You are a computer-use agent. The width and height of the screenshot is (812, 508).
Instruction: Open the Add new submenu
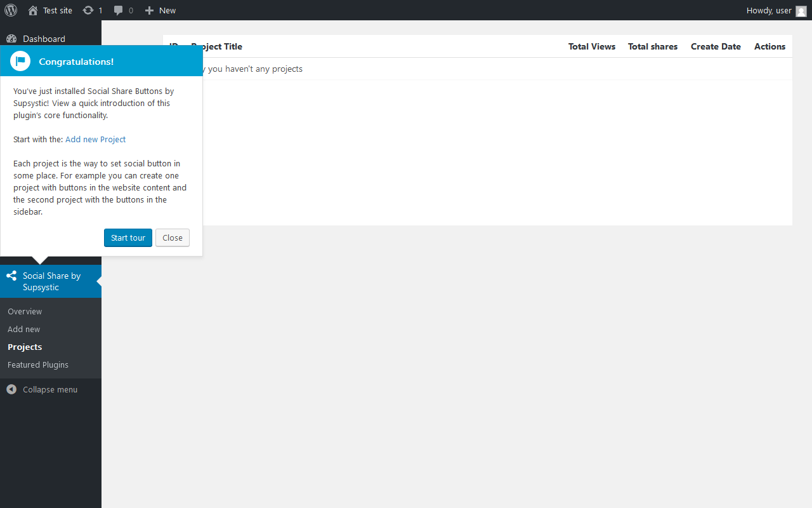23,329
